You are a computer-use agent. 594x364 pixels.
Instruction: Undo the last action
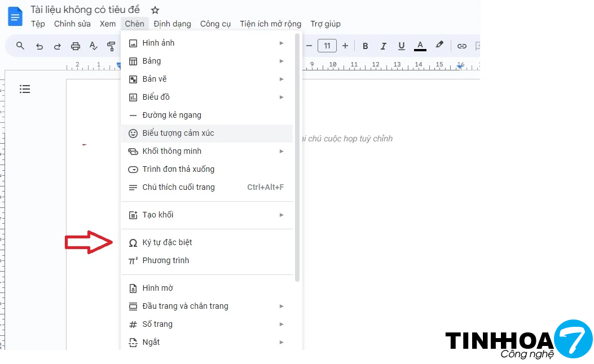pos(39,46)
